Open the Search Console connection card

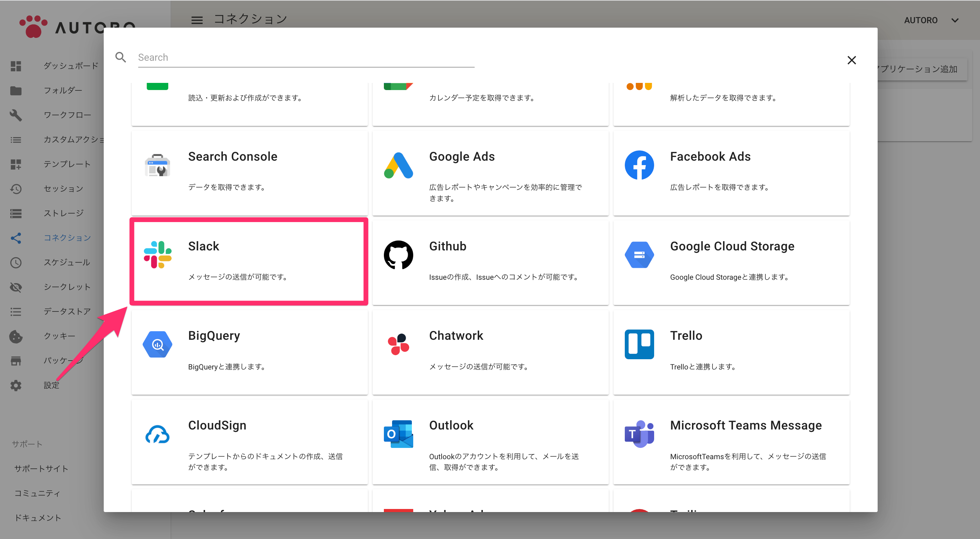[x=249, y=173]
